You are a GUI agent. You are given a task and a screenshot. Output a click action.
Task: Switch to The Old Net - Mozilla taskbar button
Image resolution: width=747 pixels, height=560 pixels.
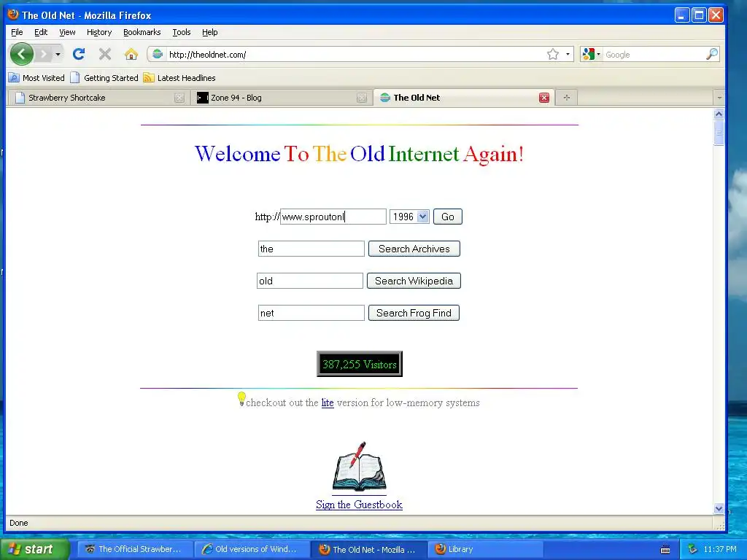click(368, 549)
